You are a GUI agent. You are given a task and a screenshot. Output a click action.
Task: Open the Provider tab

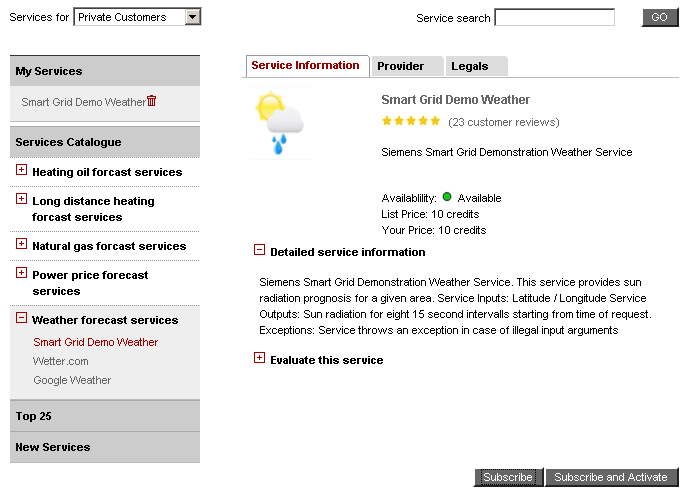pos(407,67)
